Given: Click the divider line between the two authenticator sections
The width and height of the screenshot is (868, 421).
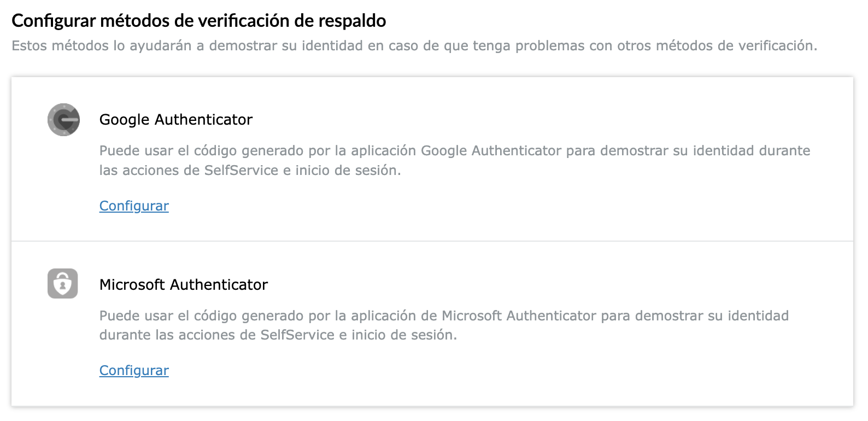Looking at the screenshot, I should click(x=432, y=241).
